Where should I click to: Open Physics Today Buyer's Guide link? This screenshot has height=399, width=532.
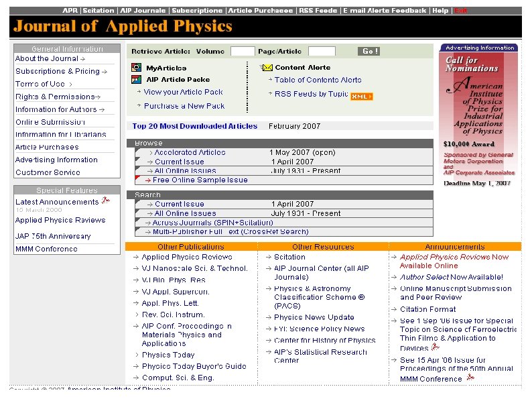(x=194, y=366)
